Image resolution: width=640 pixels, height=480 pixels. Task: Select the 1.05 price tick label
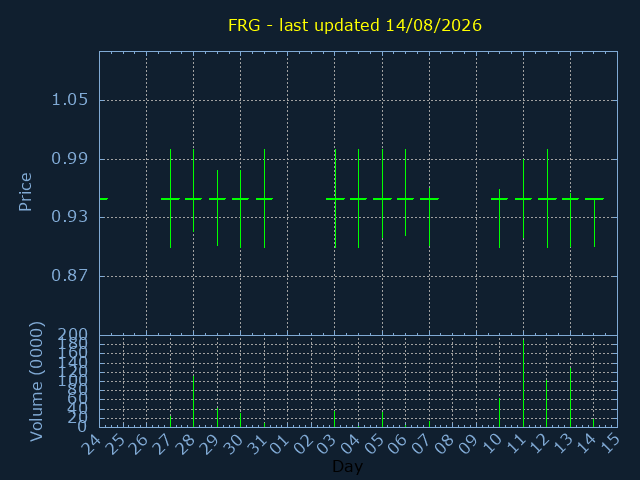(69, 100)
